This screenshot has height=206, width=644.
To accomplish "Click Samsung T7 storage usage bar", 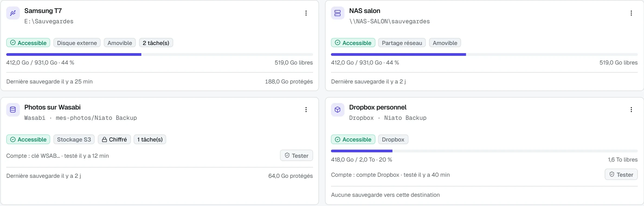I will click(160, 54).
